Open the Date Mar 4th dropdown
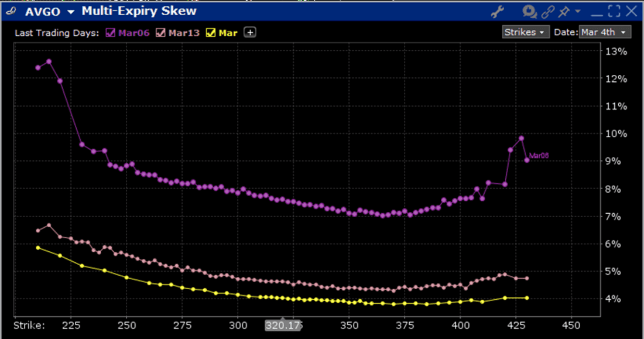 pos(605,33)
